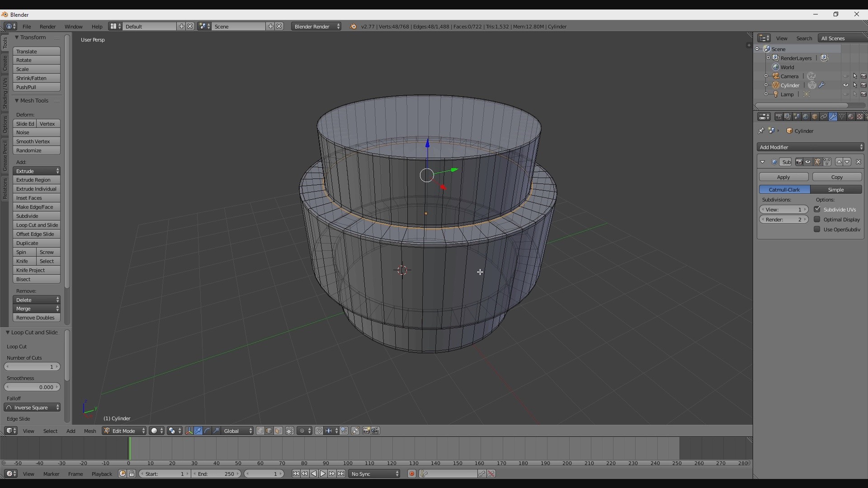Open the Render menu
The height and width of the screenshot is (488, 868).
coord(47,26)
